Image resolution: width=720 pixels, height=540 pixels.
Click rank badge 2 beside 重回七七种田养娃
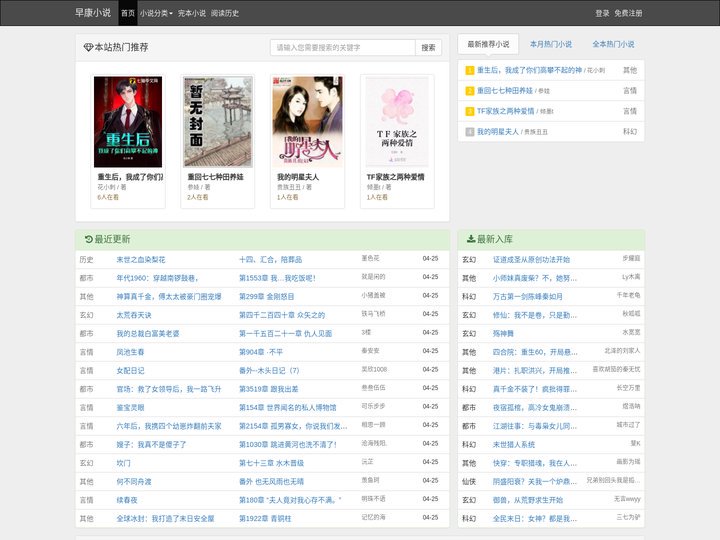tap(470, 91)
